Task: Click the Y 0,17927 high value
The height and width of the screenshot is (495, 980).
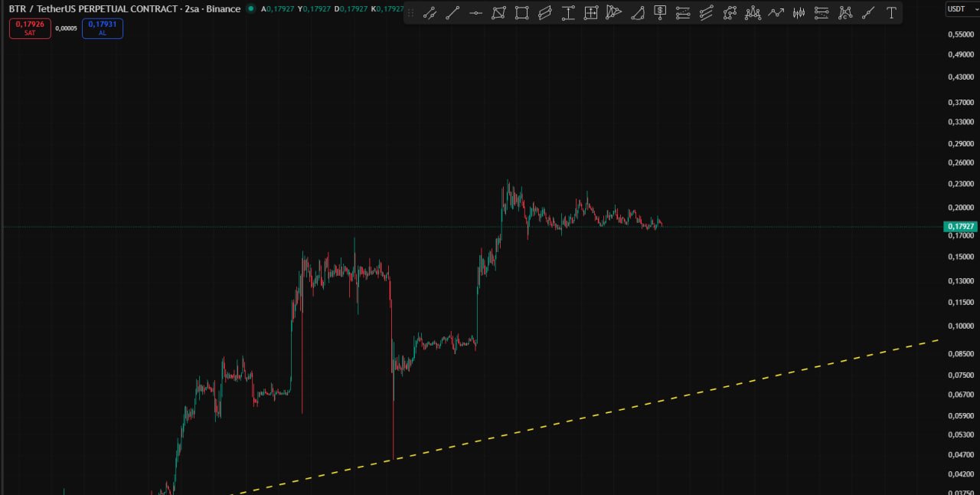Action: point(314,9)
